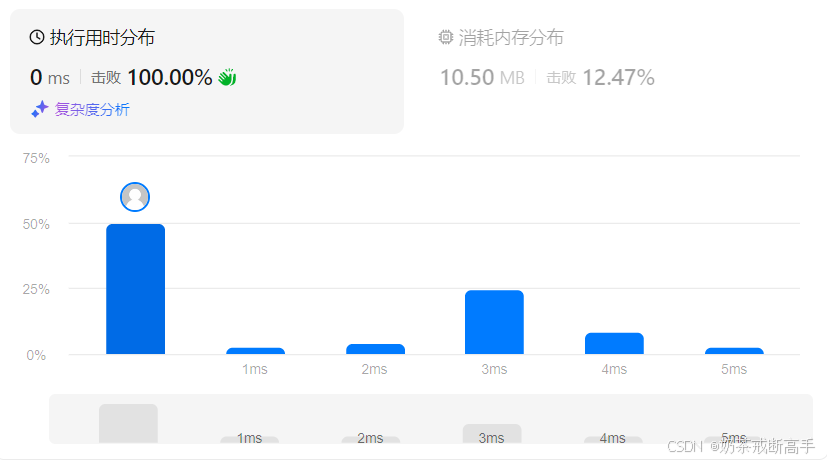Select the 1ms chart bar

255,351
